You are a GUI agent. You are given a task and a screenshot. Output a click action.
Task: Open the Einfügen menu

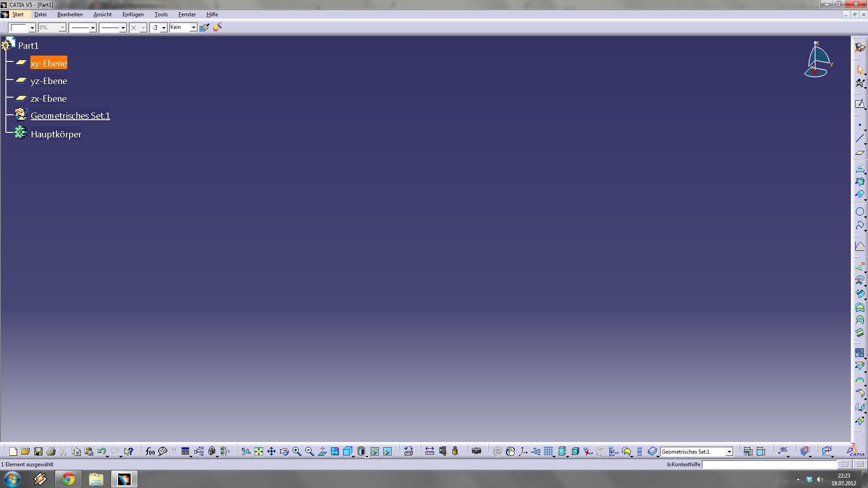(133, 14)
